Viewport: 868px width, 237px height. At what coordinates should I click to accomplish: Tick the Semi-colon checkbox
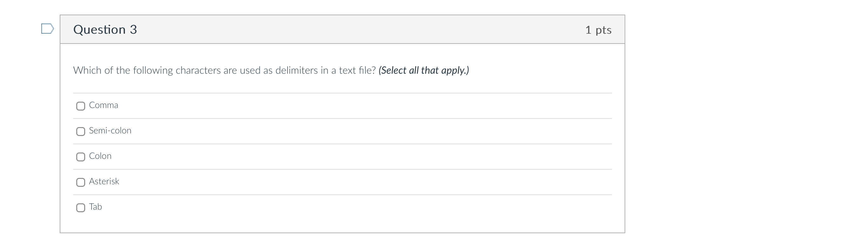(x=80, y=132)
